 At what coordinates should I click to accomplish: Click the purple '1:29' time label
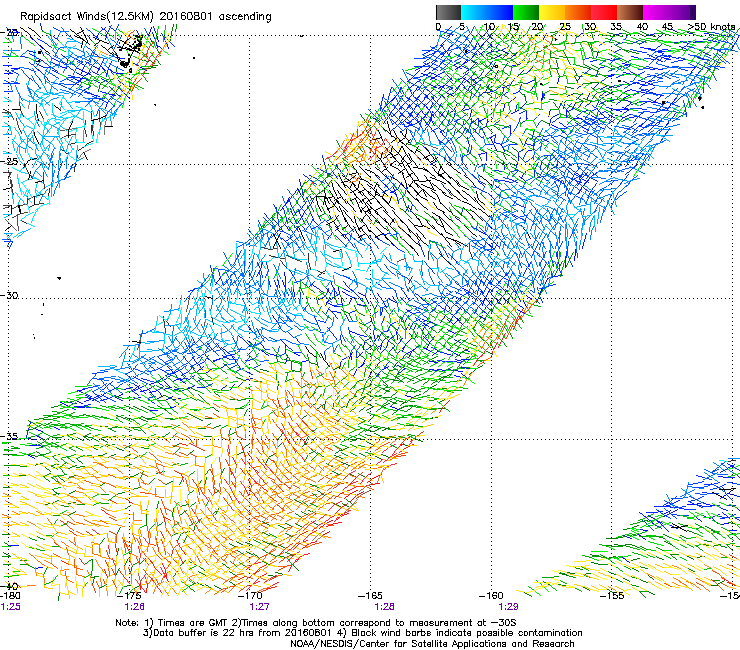point(508,607)
